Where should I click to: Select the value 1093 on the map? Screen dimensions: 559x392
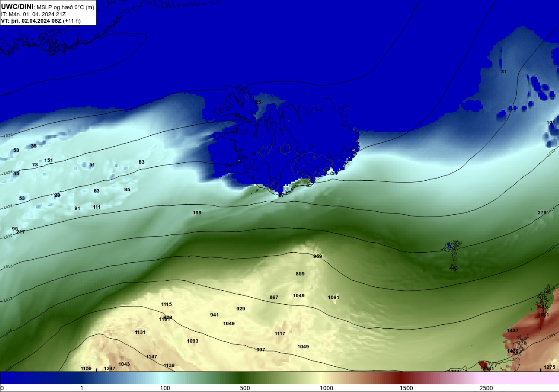(193, 341)
